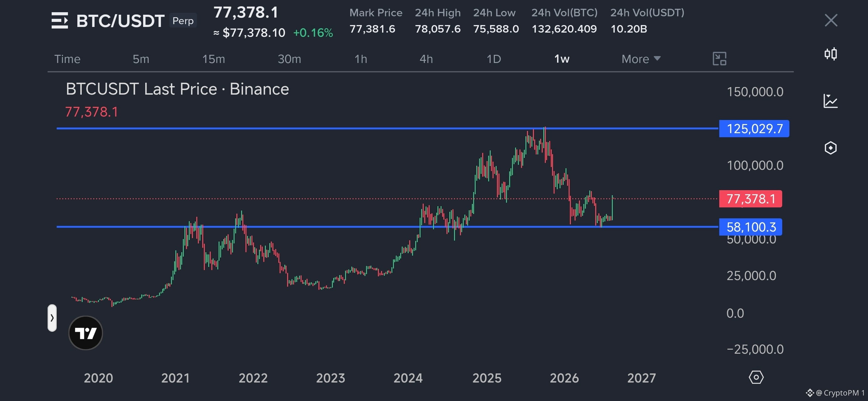Click the large 77,378.1 header price
This screenshot has width=868, height=401.
246,13
